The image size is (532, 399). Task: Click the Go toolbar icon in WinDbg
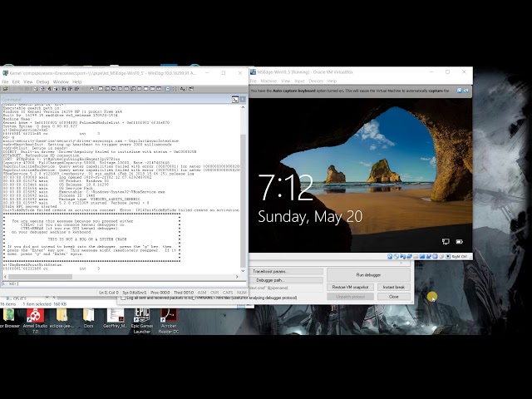click(x=35, y=89)
